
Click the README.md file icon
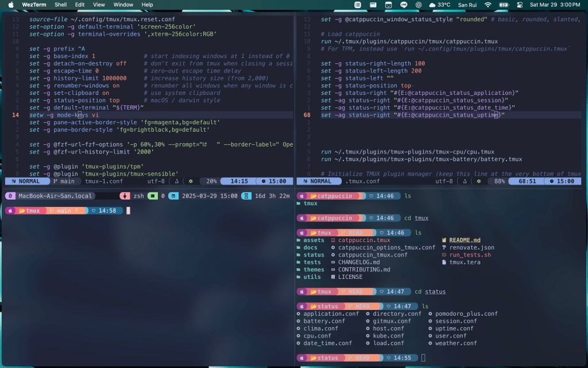click(x=444, y=240)
